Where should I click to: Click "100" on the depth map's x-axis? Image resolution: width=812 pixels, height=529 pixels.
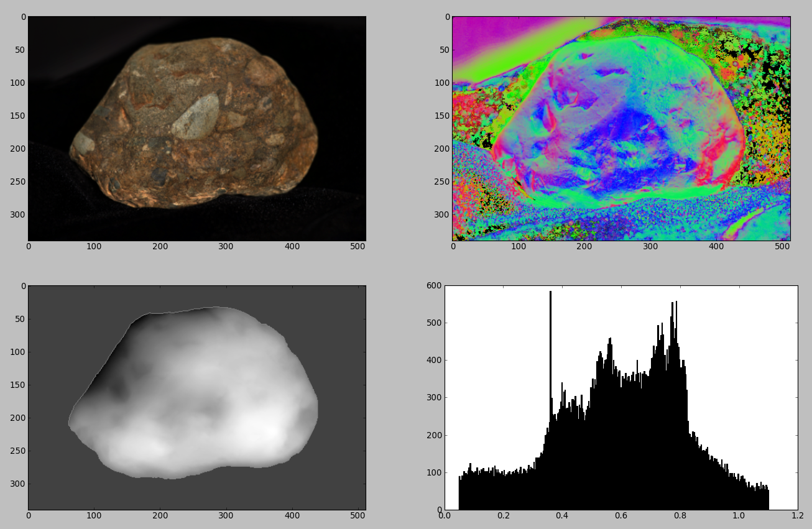tap(94, 516)
